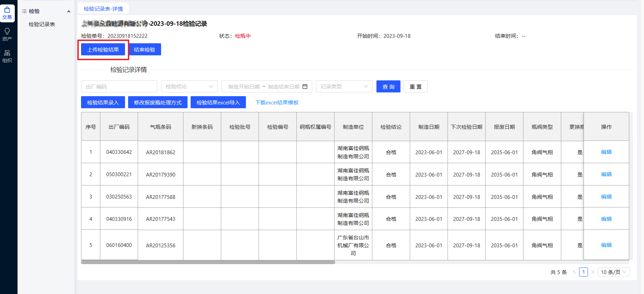This screenshot has width=644, height=294.
Task: Click the table horizontal scrollbar
Action: (x=208, y=262)
